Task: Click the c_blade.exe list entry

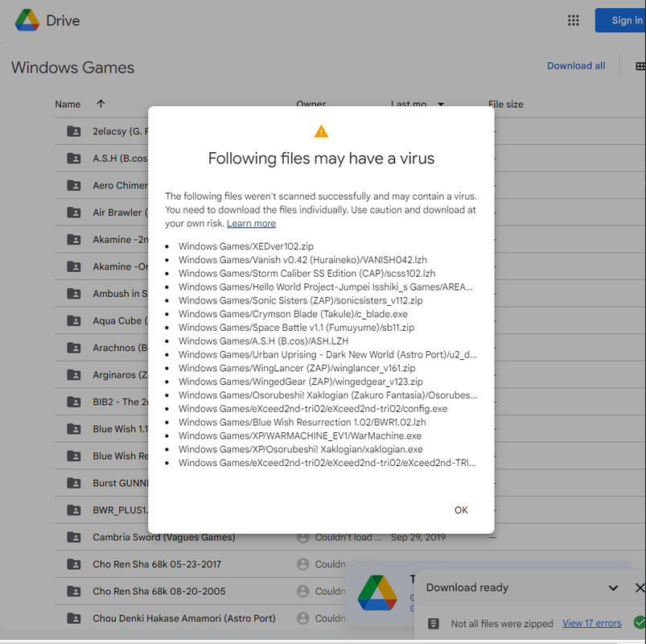Action: pyautogui.click(x=293, y=314)
